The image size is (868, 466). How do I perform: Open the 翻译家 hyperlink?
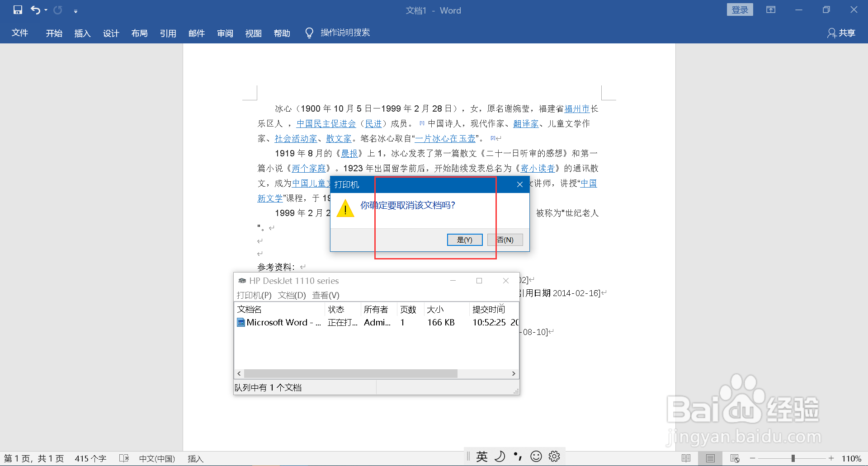pos(526,123)
